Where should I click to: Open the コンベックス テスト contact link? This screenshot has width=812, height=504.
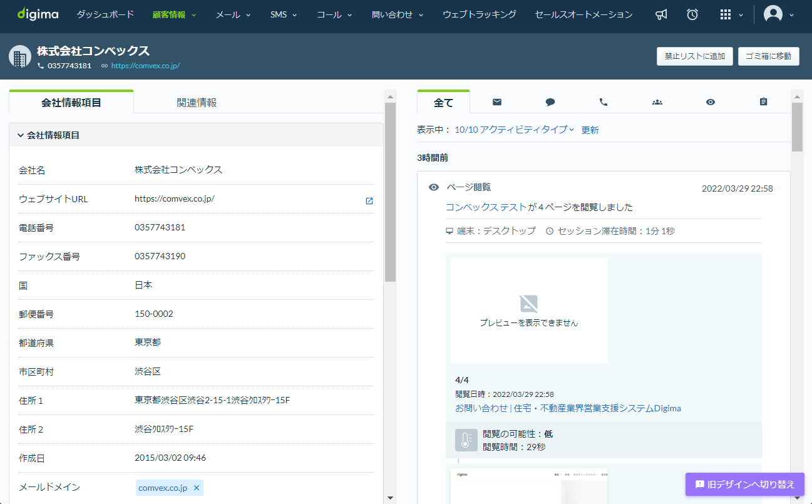click(x=486, y=207)
